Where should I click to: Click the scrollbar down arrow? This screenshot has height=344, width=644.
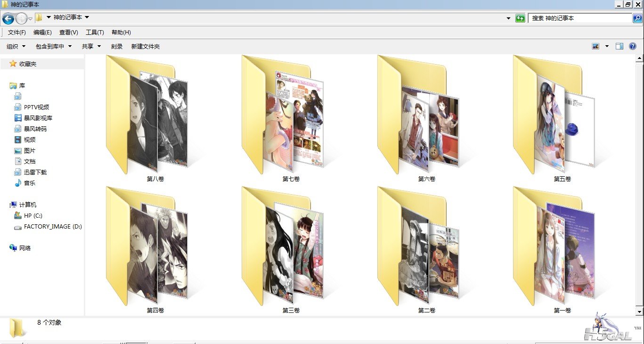click(x=639, y=311)
